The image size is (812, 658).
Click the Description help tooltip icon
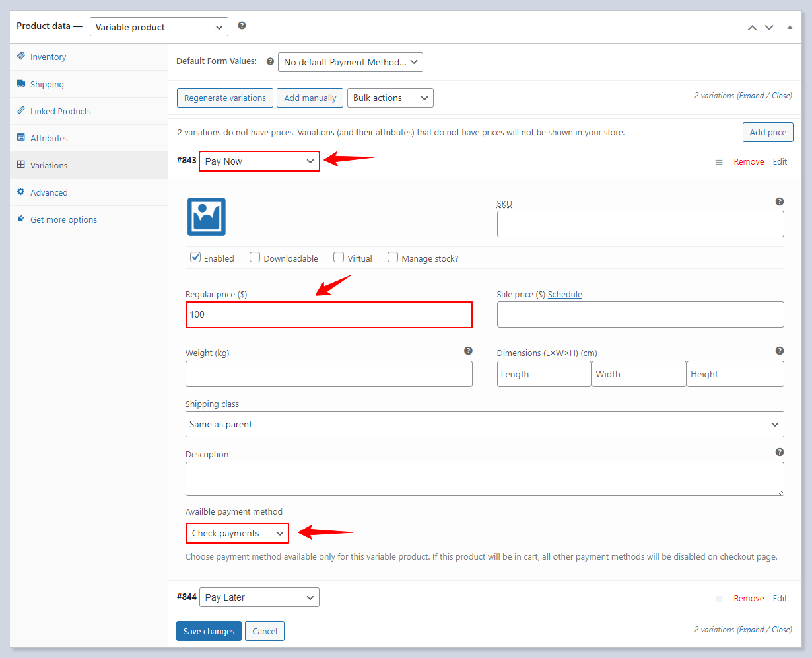coord(780,452)
